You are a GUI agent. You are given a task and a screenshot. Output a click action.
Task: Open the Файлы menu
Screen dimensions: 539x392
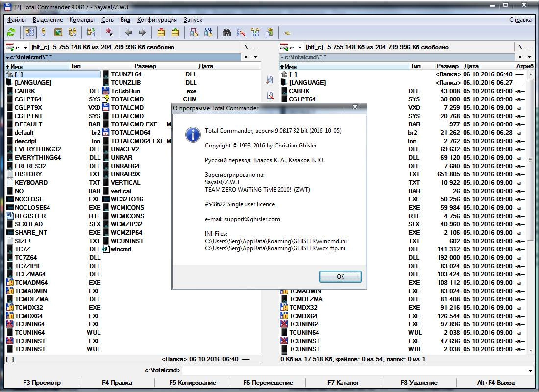point(17,20)
